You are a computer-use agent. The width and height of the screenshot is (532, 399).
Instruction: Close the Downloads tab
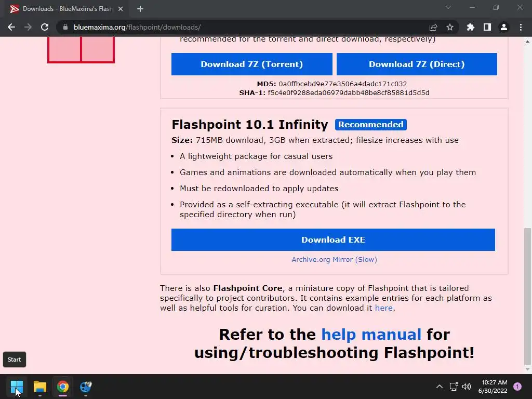point(121,9)
